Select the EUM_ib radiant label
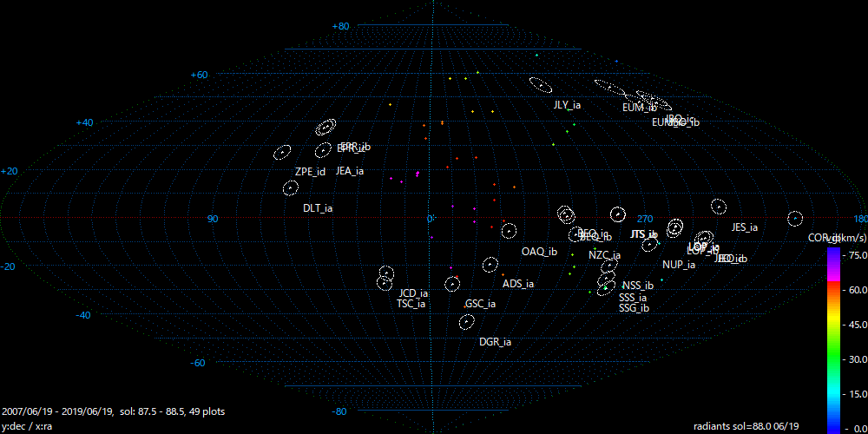Screen dimensions: 868x434 point(640,108)
